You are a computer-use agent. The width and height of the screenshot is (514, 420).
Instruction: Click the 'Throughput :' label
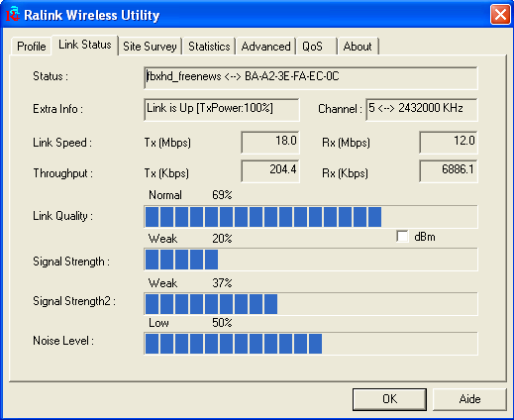click(62, 173)
